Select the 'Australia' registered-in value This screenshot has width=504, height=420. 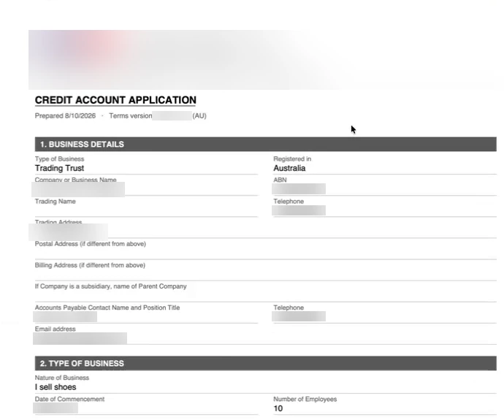pyautogui.click(x=289, y=168)
